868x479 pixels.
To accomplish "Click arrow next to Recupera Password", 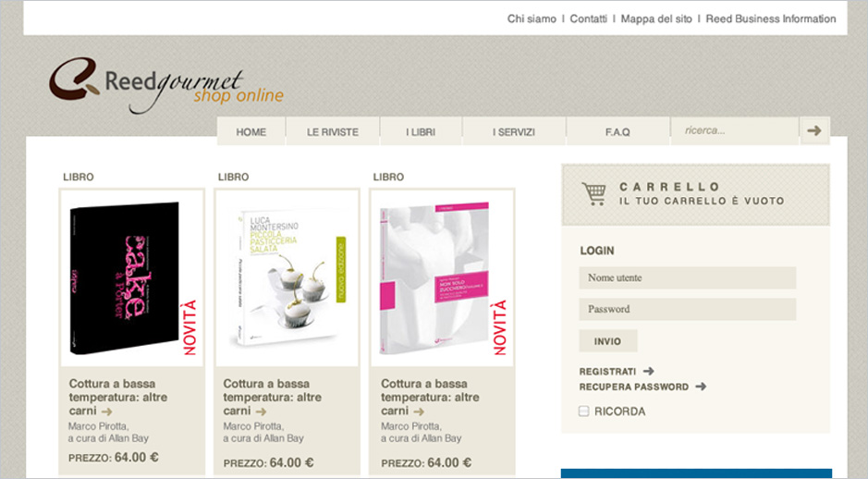I will (x=701, y=387).
